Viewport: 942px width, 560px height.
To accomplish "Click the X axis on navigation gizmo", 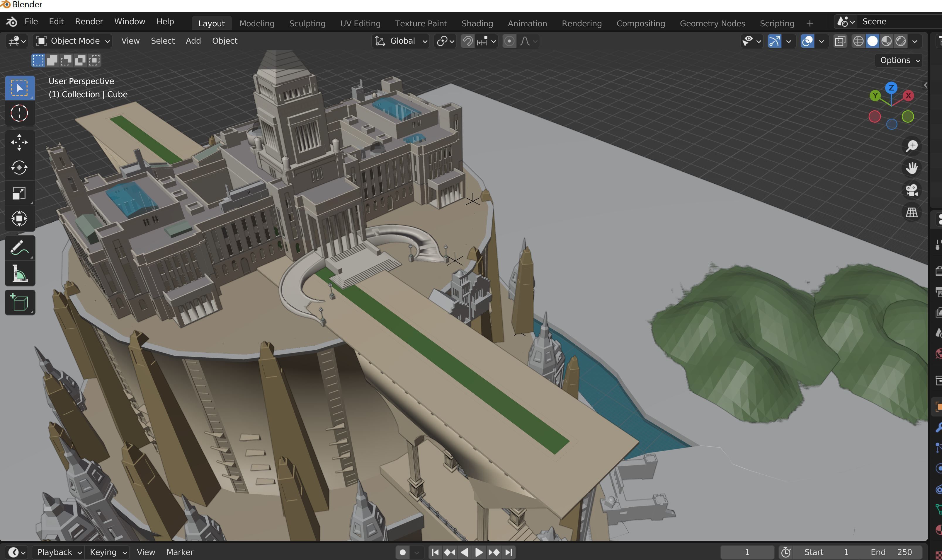I will [908, 96].
